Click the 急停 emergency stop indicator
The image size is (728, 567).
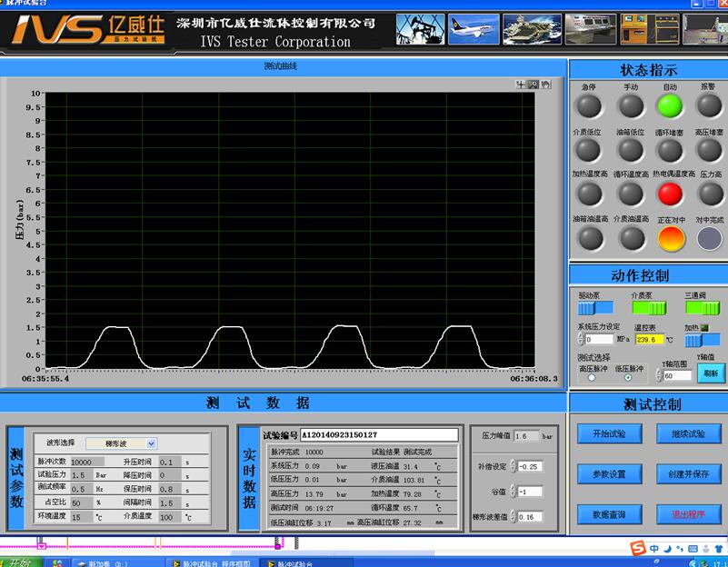click(x=590, y=106)
